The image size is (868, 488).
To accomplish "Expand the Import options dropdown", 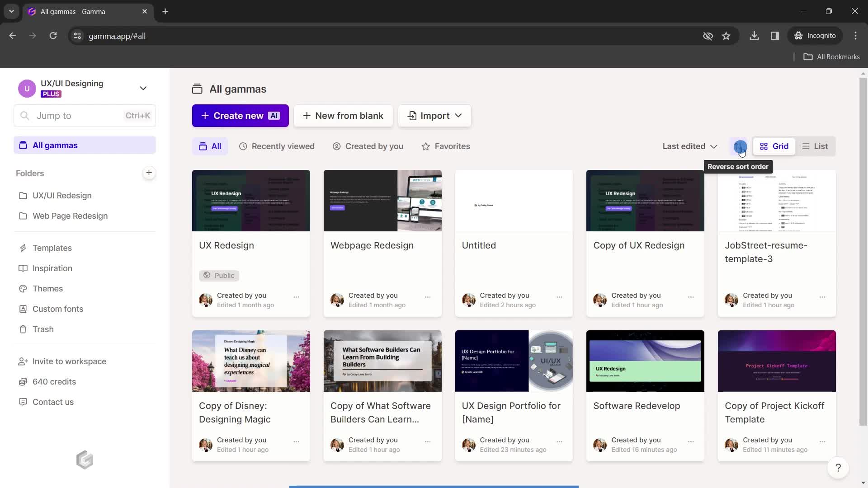I will [458, 116].
